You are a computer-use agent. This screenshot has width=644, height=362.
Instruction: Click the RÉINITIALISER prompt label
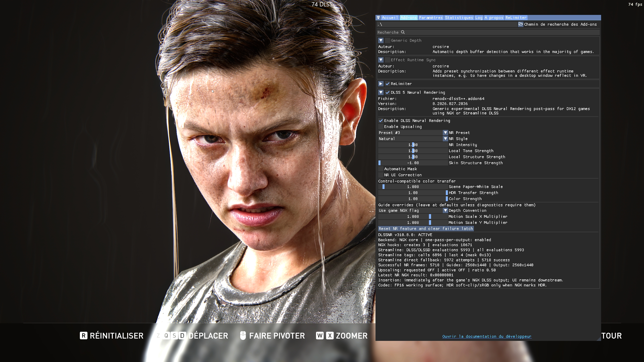[116, 336]
